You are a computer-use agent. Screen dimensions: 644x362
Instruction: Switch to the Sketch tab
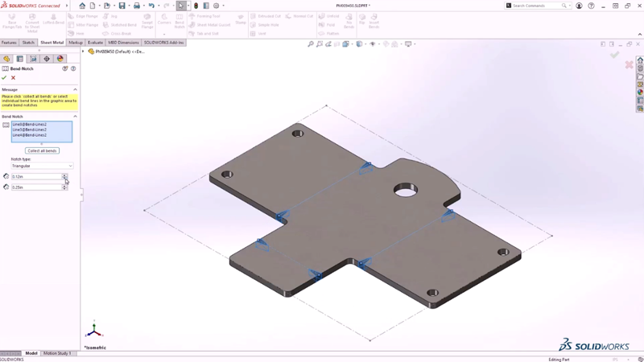(x=28, y=43)
